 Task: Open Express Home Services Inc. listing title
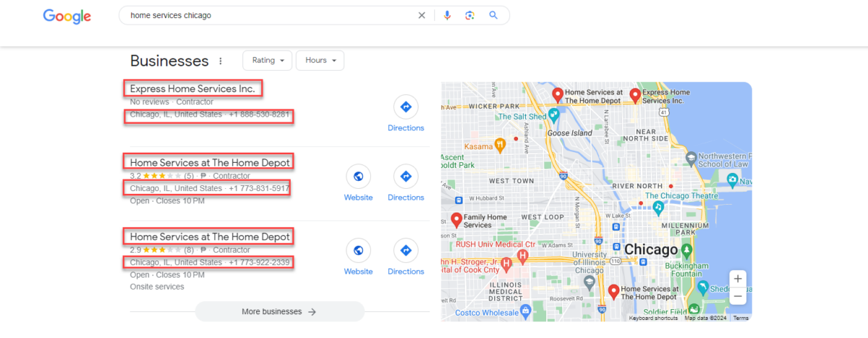pos(192,88)
